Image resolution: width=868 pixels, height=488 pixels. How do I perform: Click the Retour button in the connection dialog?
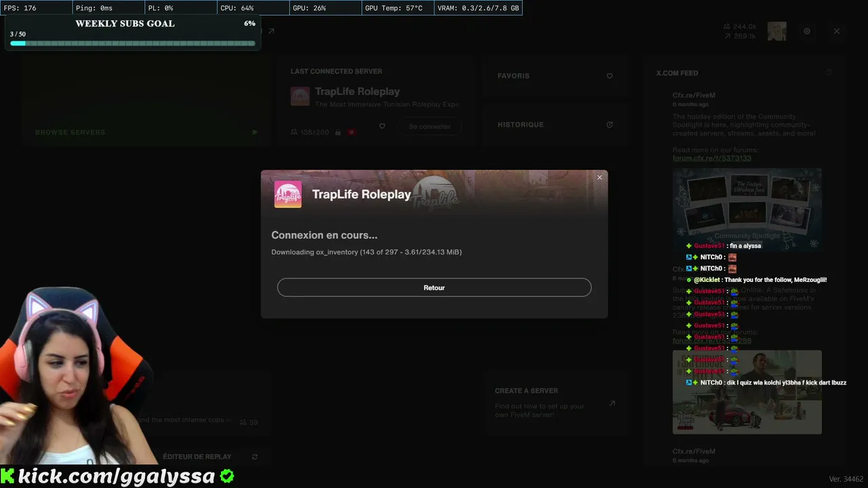point(434,287)
